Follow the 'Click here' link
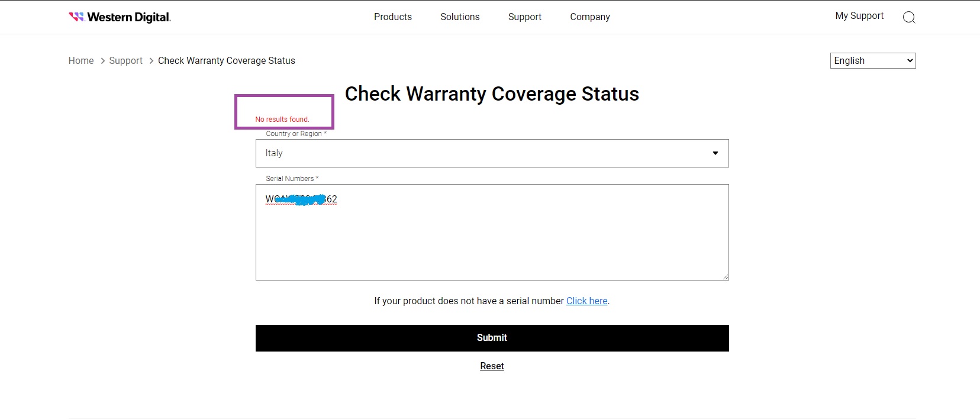The width and height of the screenshot is (980, 419). [587, 301]
